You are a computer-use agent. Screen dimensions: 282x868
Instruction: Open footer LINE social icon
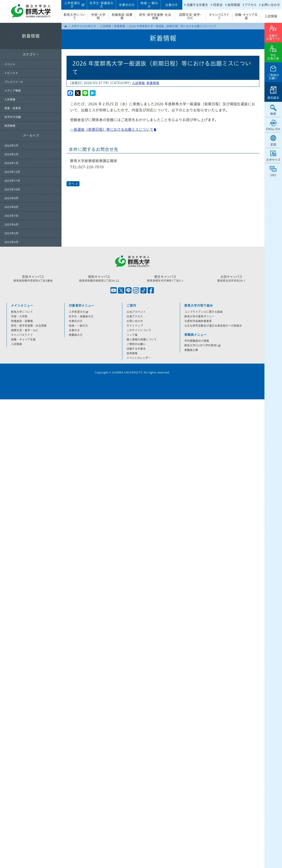128,290
